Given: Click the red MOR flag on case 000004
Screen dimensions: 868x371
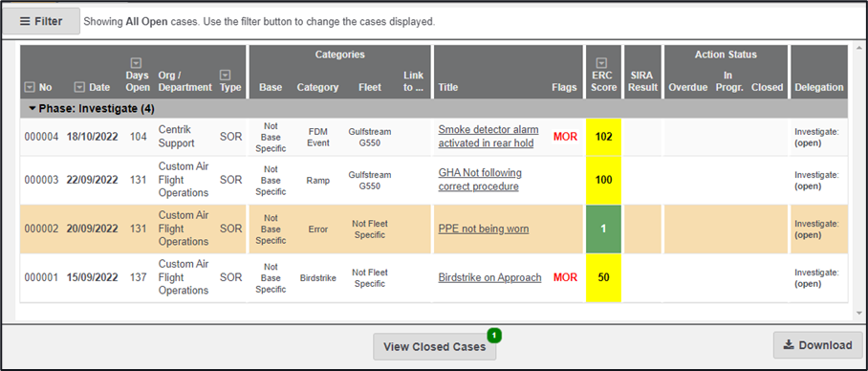Looking at the screenshot, I should coord(565,137).
